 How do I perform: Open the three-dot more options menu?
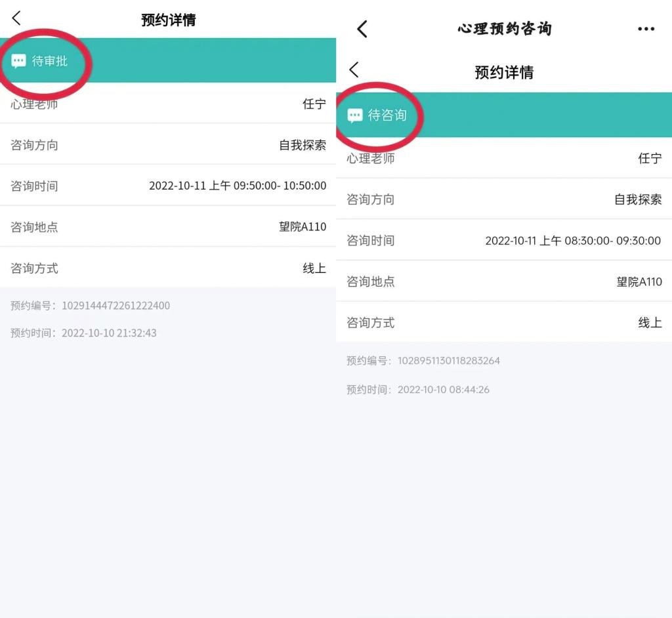click(x=646, y=29)
